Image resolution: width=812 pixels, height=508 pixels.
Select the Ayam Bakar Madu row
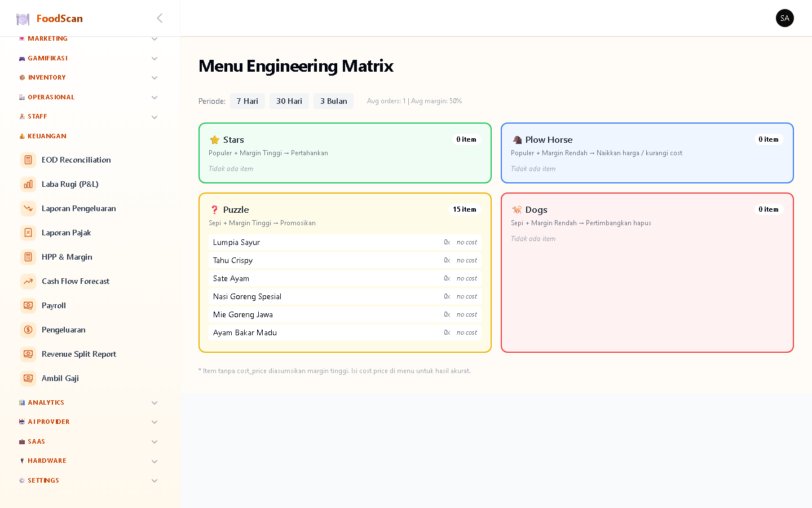click(345, 332)
